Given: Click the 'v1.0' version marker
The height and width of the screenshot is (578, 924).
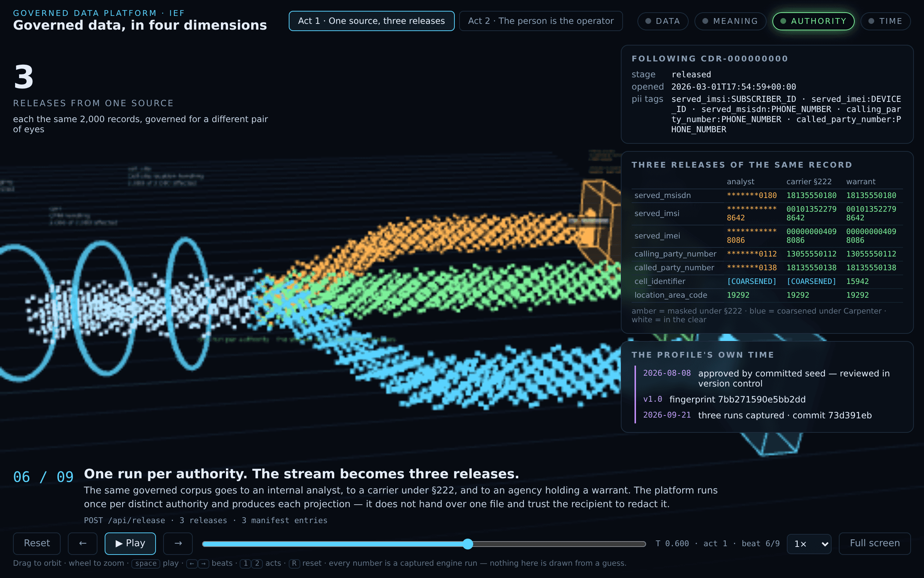Looking at the screenshot, I should click(x=652, y=400).
